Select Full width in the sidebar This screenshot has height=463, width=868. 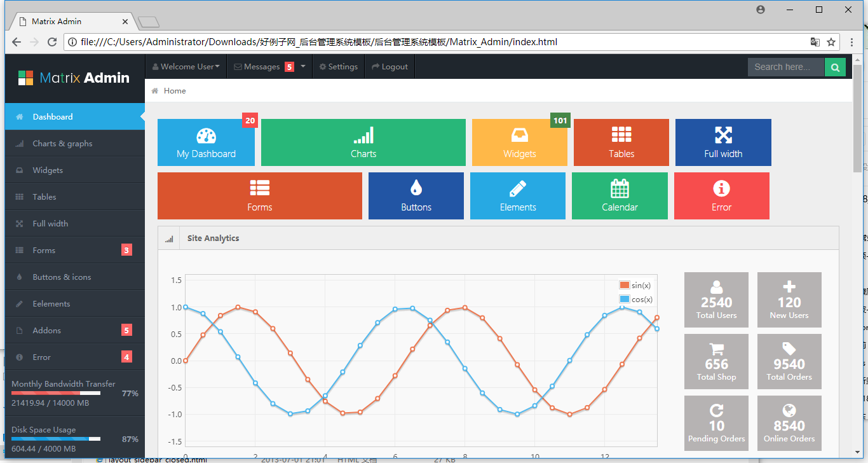coord(75,224)
